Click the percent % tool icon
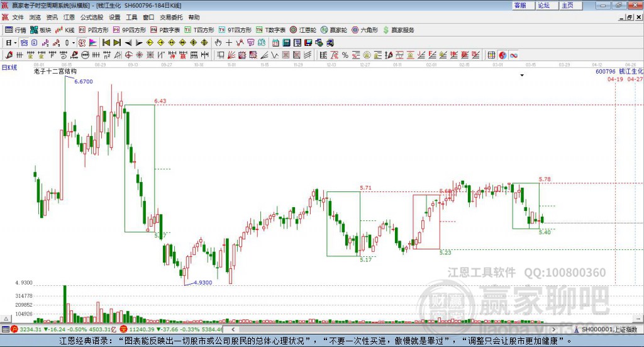This screenshot has width=644, height=347. [x=345, y=55]
